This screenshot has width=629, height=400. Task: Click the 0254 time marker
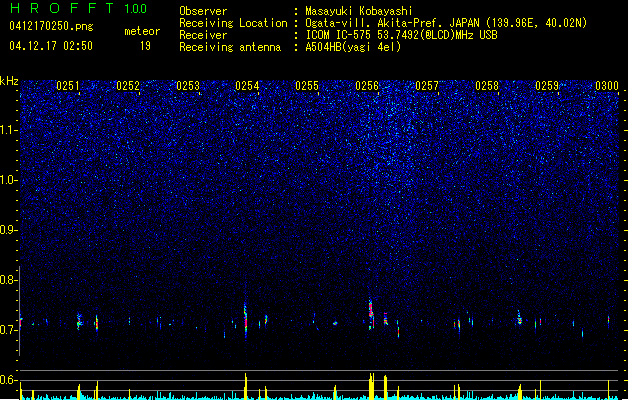[247, 86]
